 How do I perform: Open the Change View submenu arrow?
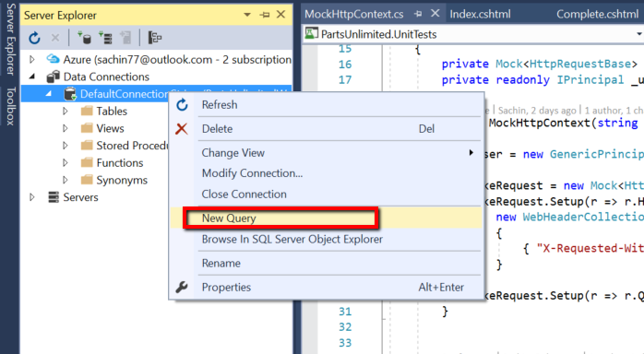pyautogui.click(x=471, y=153)
